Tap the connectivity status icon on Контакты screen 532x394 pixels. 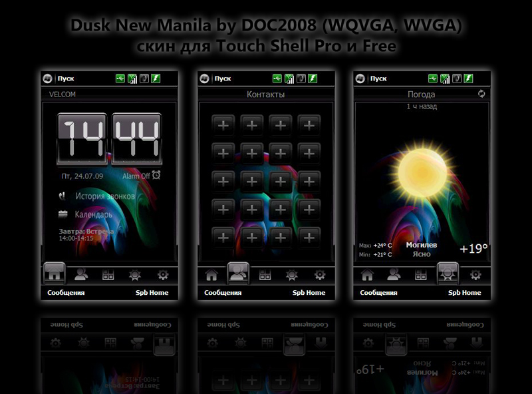click(x=277, y=79)
